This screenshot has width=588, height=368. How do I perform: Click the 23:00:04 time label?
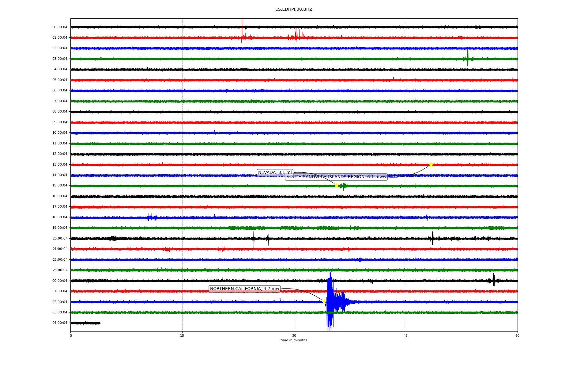click(60, 270)
